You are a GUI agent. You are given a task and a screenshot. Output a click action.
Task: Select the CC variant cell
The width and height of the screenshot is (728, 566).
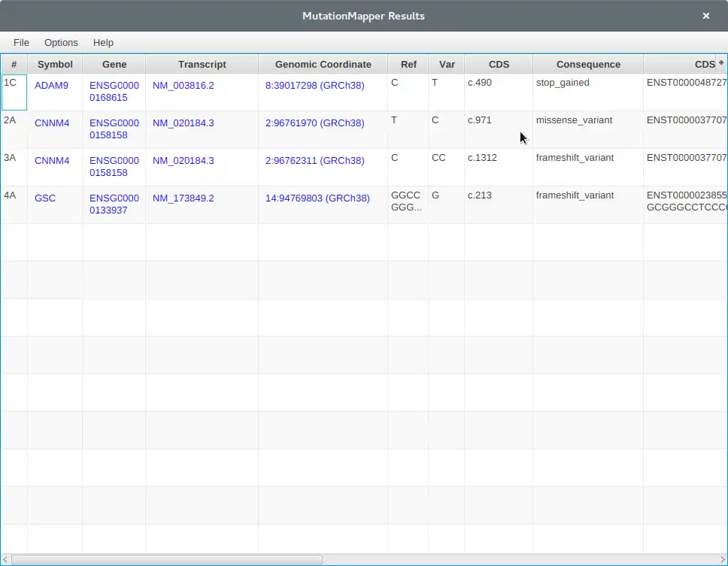tap(446, 168)
